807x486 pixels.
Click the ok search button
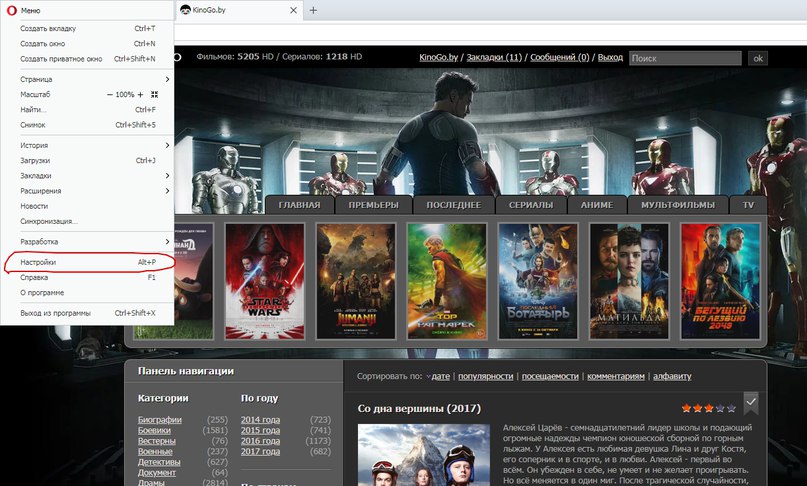(758, 58)
